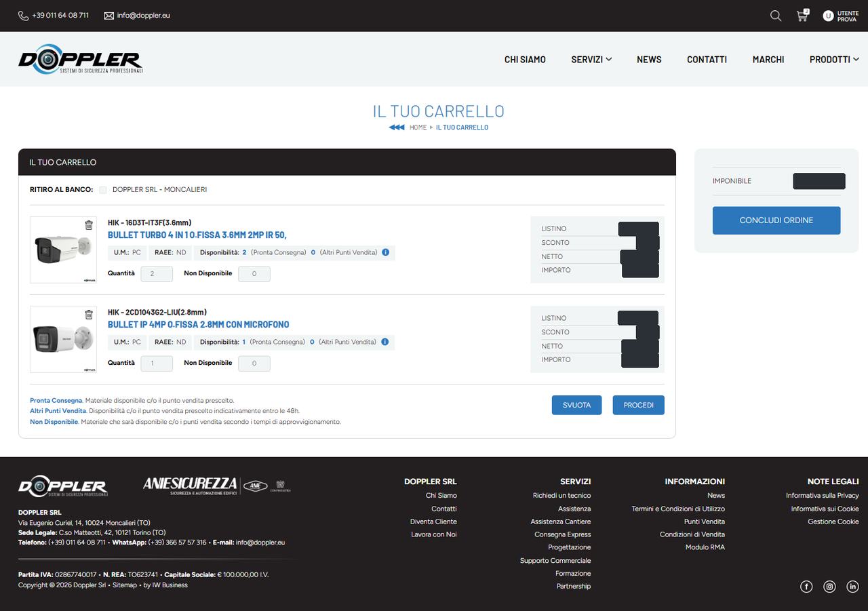The image size is (868, 611).
Task: Open Informativa sulla Privacy footer link
Action: [x=823, y=496]
